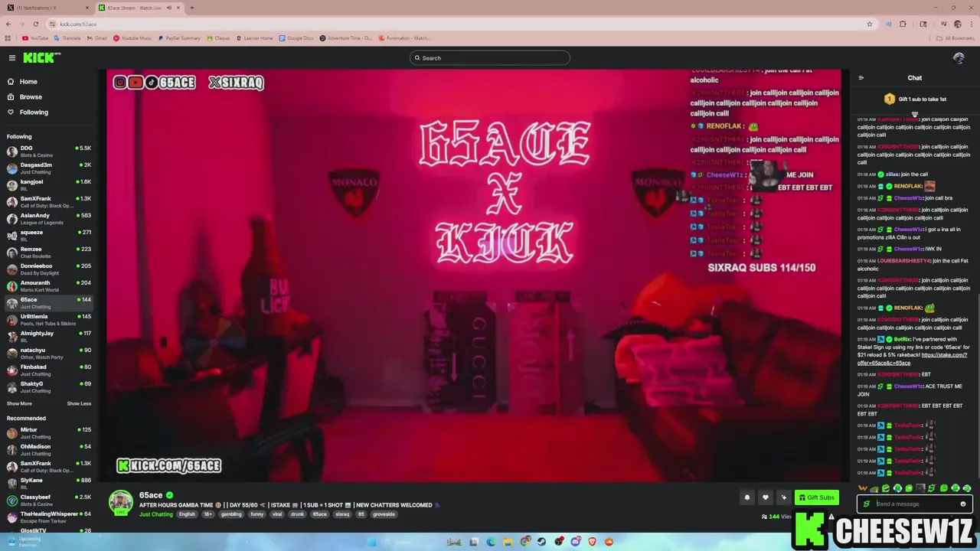Expand the Gift 1 sub leaderboard banner

[914, 114]
